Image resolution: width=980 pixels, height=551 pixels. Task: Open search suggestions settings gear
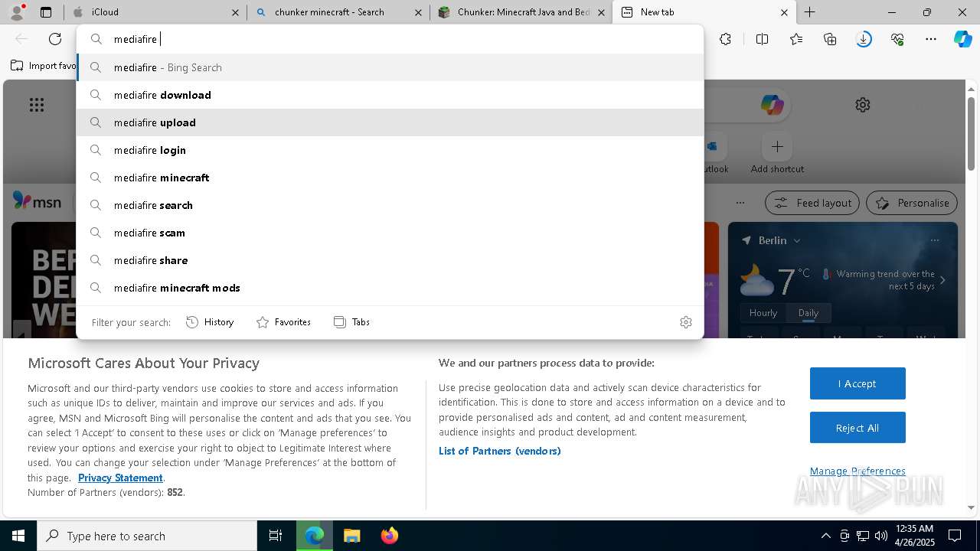click(686, 322)
